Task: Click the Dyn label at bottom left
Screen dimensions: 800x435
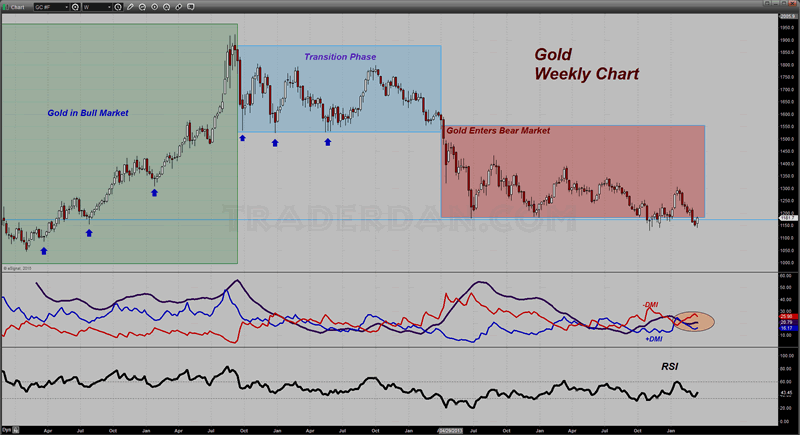Action: [x=6, y=430]
